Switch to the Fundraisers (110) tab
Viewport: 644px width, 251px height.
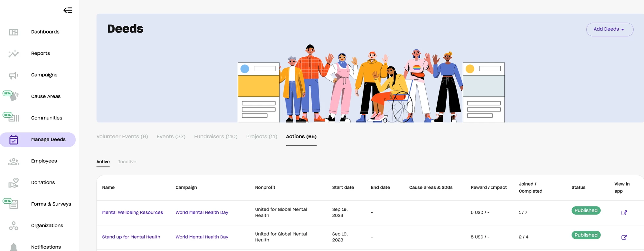pyautogui.click(x=216, y=137)
